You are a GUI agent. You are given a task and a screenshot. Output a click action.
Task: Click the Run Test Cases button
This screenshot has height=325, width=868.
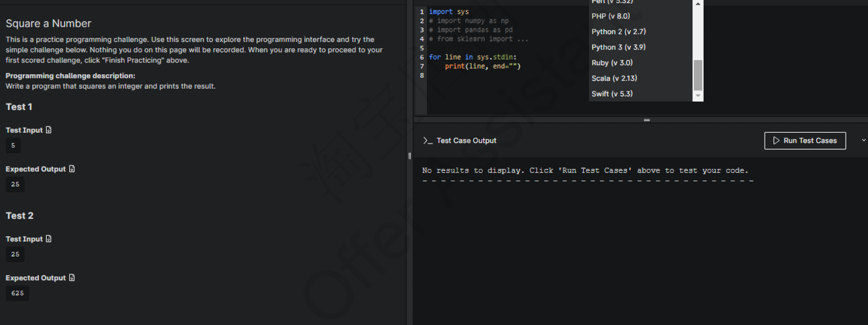(805, 141)
